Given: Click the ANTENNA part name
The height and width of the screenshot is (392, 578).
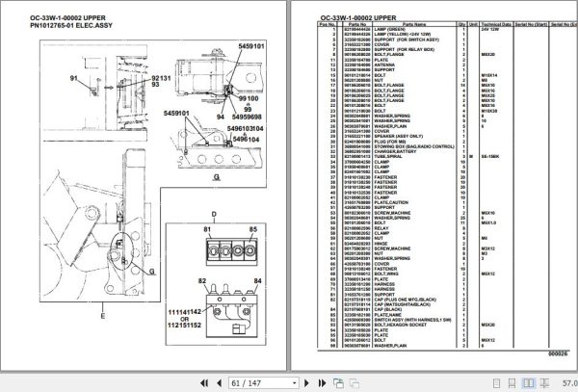Looking at the screenshot, I should 384,65.
